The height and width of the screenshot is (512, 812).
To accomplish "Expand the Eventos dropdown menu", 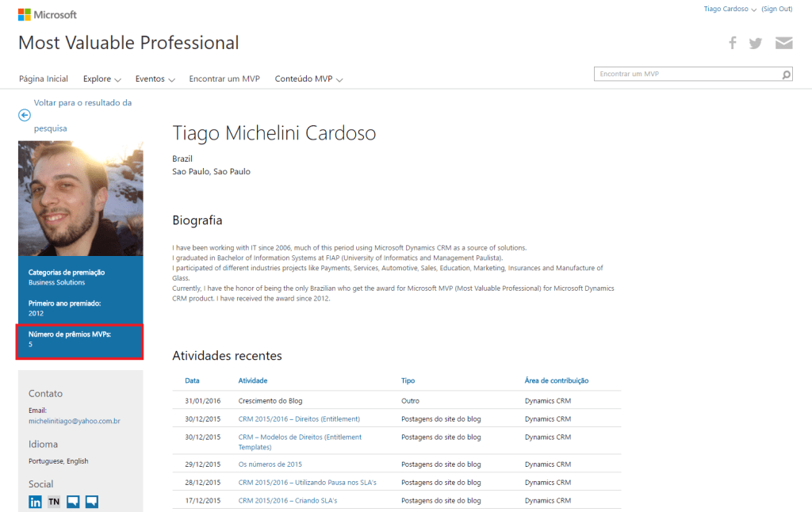I will click(155, 79).
